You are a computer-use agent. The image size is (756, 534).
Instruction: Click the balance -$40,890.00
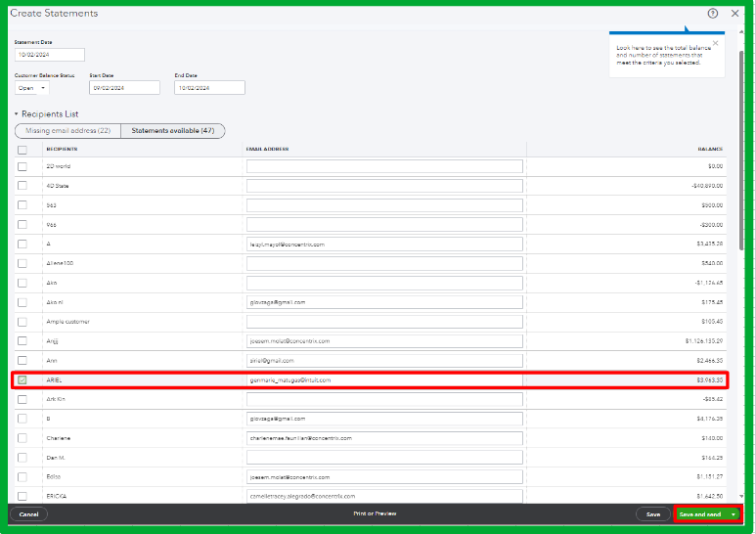[x=707, y=186]
